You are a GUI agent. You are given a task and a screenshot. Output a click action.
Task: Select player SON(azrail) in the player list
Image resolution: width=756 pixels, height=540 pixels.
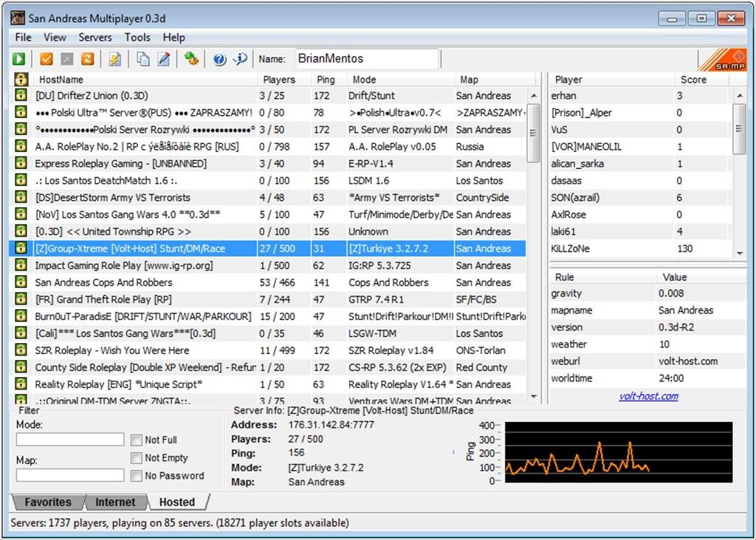click(640, 198)
